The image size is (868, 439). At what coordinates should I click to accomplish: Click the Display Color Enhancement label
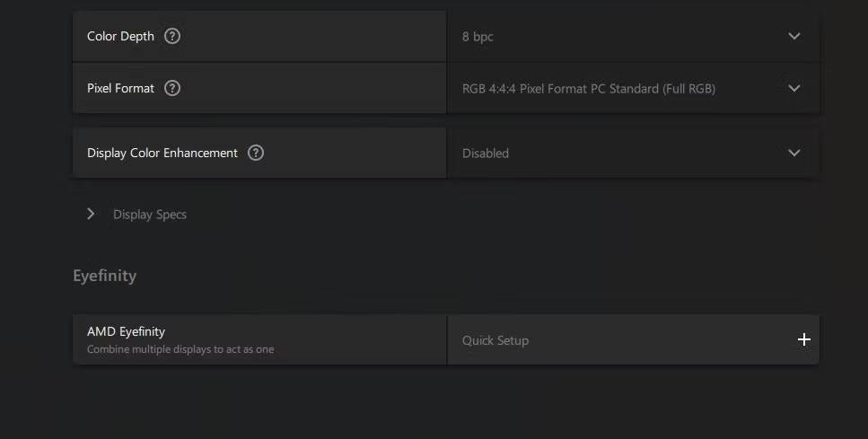coord(162,154)
